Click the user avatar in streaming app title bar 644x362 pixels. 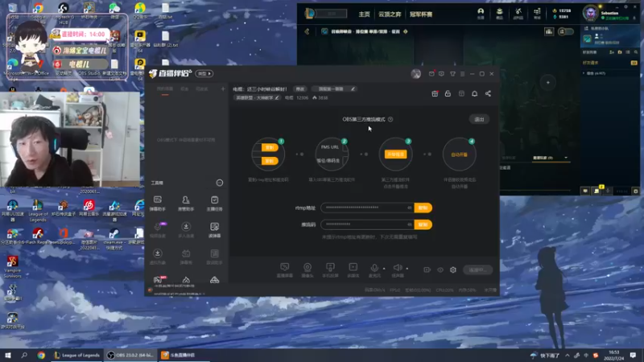(416, 74)
